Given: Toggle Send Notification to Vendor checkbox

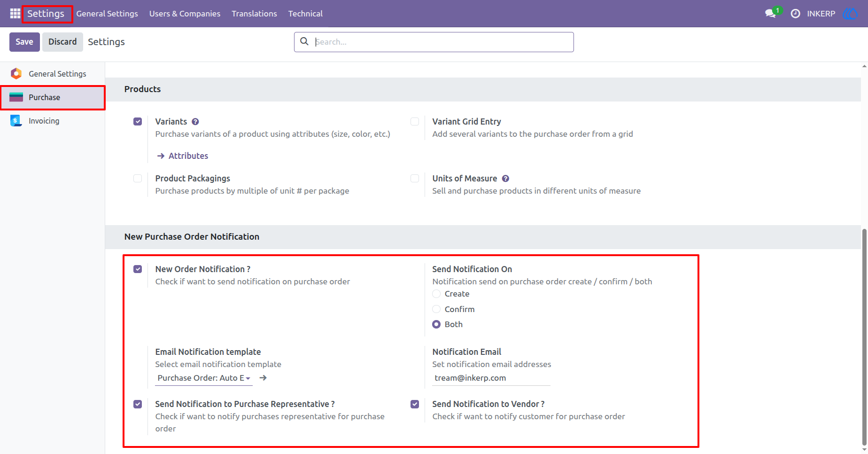Looking at the screenshot, I should tap(415, 404).
